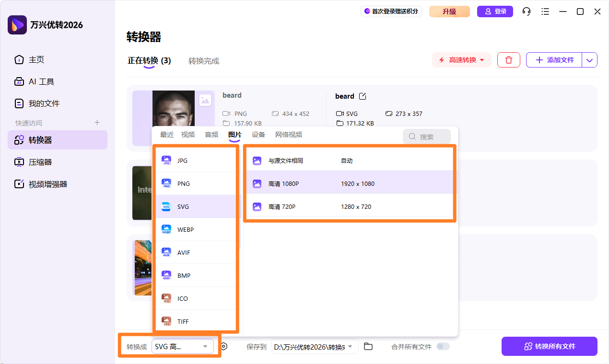The height and width of the screenshot is (364, 609).
Task: Rename the beard output using the pencil icon
Action: [363, 96]
